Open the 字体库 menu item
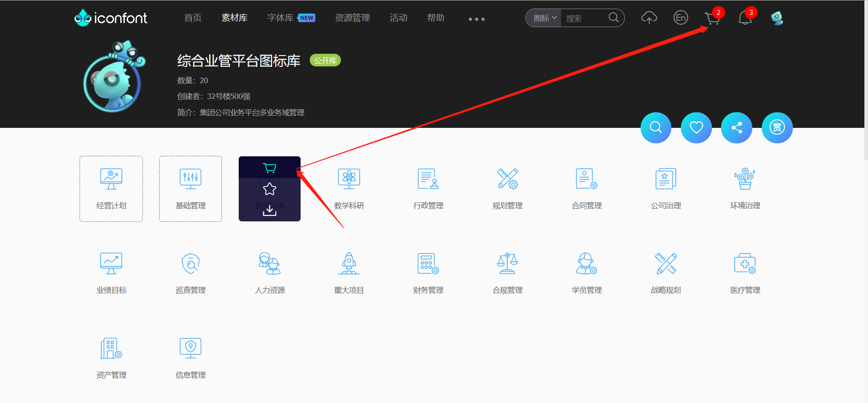The width and height of the screenshot is (868, 403). [280, 18]
